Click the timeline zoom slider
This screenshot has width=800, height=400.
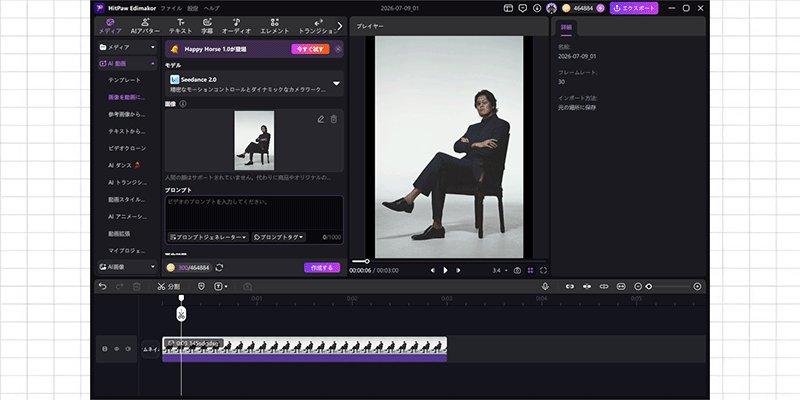(x=668, y=287)
